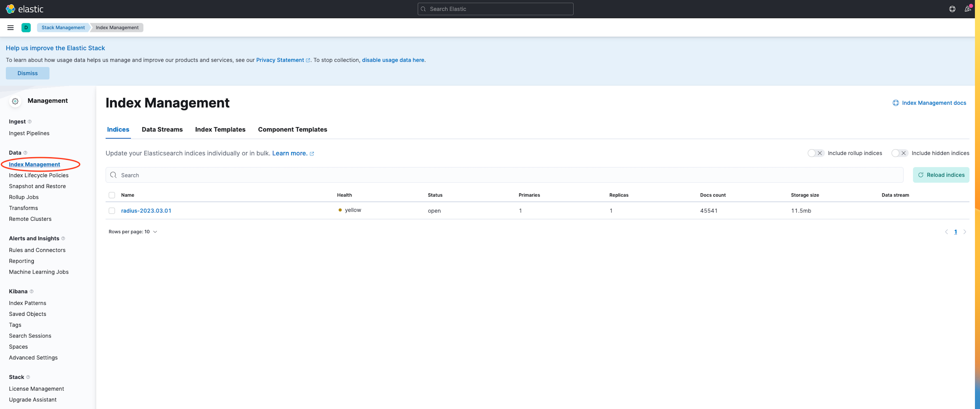Click the Ingest help icon
Screen dimensions: 980x409
point(30,121)
